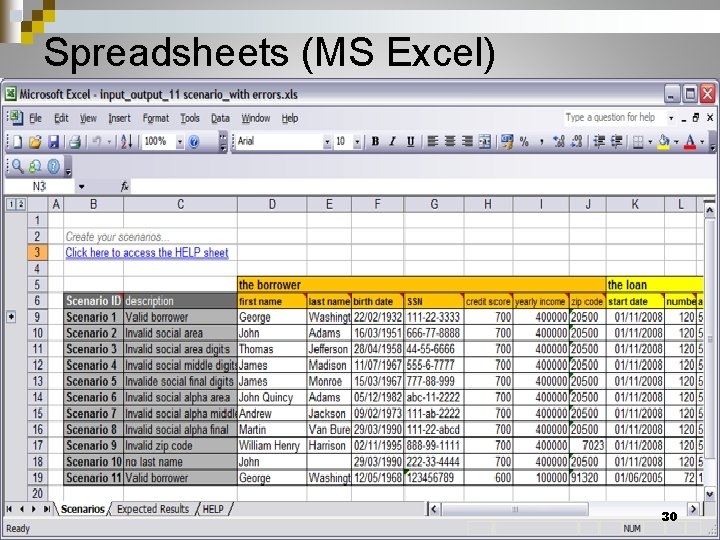
Task: Open the Insert menu
Action: point(119,118)
